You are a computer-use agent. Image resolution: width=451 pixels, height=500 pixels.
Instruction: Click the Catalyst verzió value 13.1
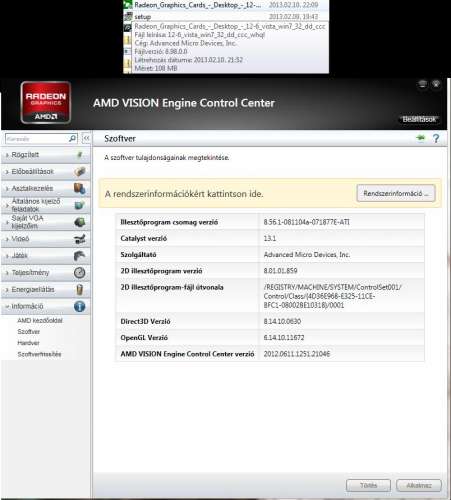[x=270, y=238]
